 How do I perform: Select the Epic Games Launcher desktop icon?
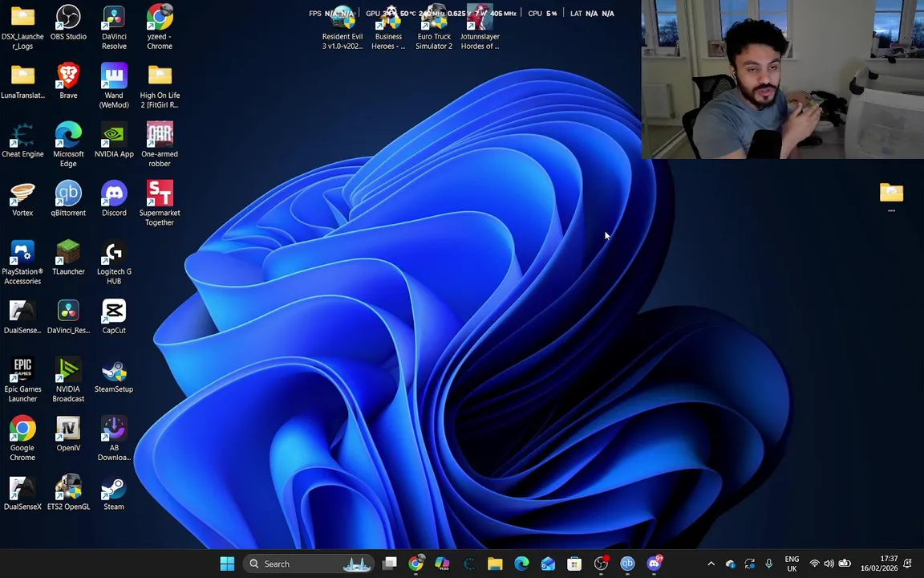(22, 381)
